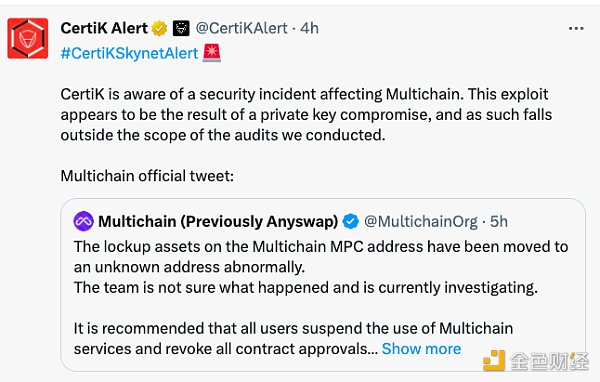Open the @CertiKAlert handle link
Image resolution: width=600 pixels, height=382 pixels.
(x=241, y=28)
